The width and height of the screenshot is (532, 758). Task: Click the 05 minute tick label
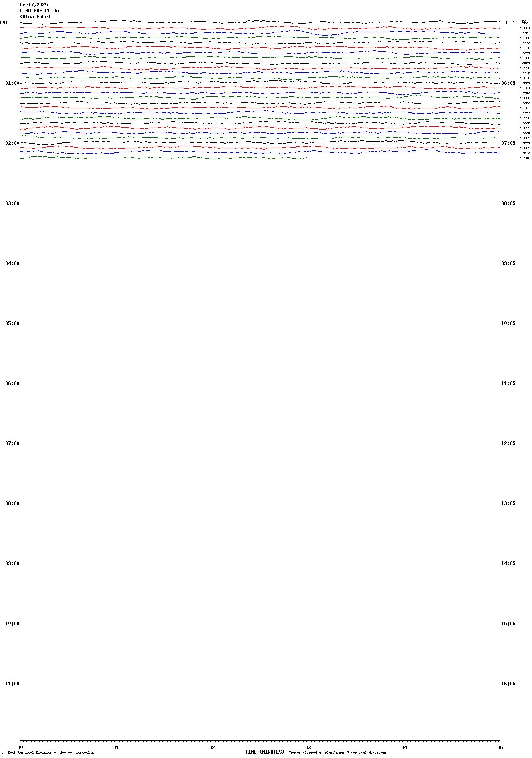tap(500, 747)
